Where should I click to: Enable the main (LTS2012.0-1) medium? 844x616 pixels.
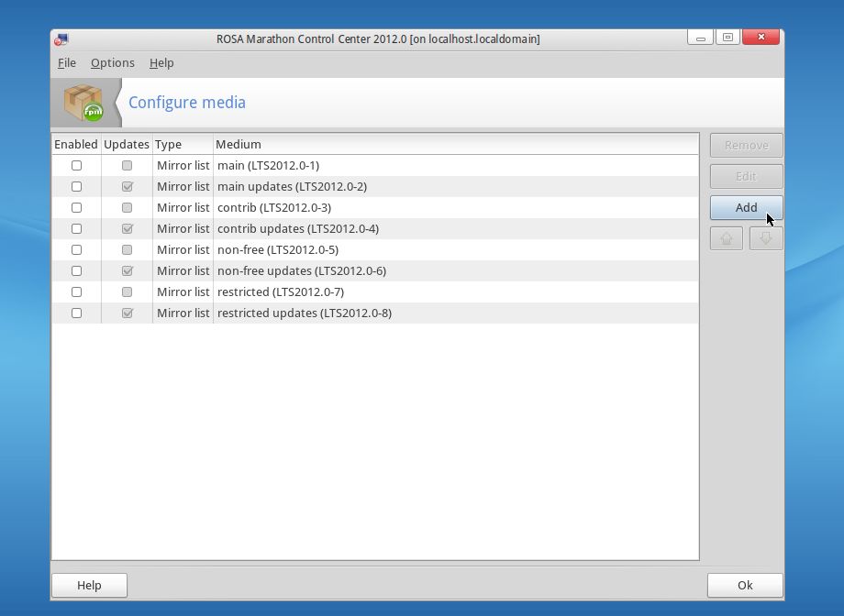pyautogui.click(x=76, y=166)
